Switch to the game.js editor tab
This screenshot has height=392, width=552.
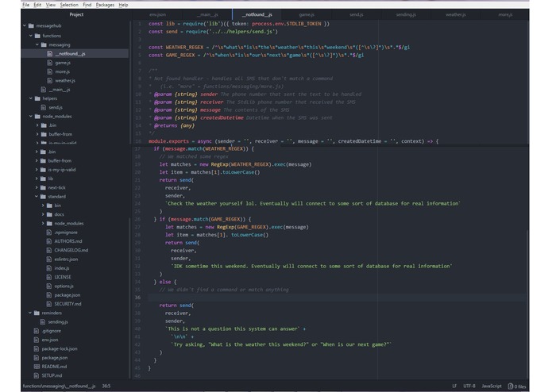click(x=307, y=15)
